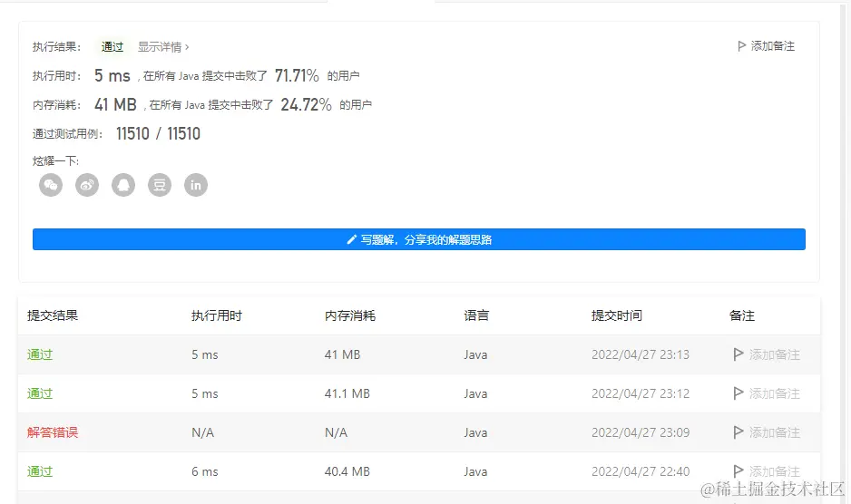Share result via Douban icon
The height and width of the screenshot is (504, 851).
click(x=160, y=185)
